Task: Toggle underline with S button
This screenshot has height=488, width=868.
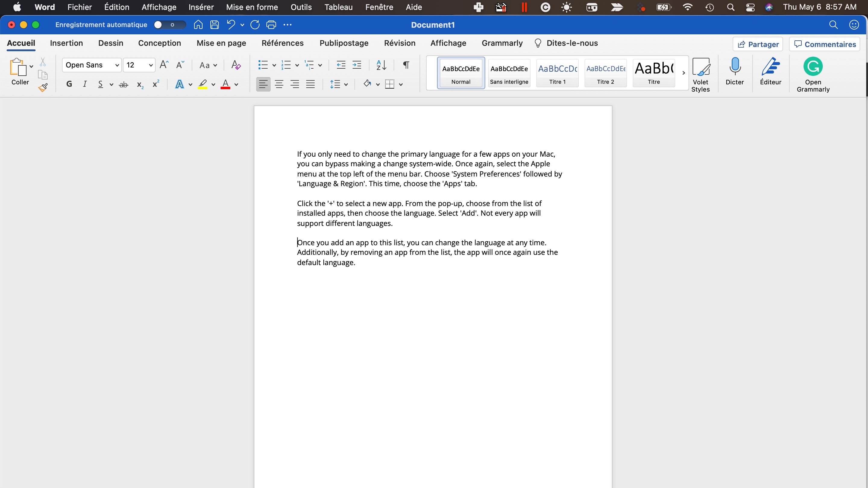Action: 100,84
